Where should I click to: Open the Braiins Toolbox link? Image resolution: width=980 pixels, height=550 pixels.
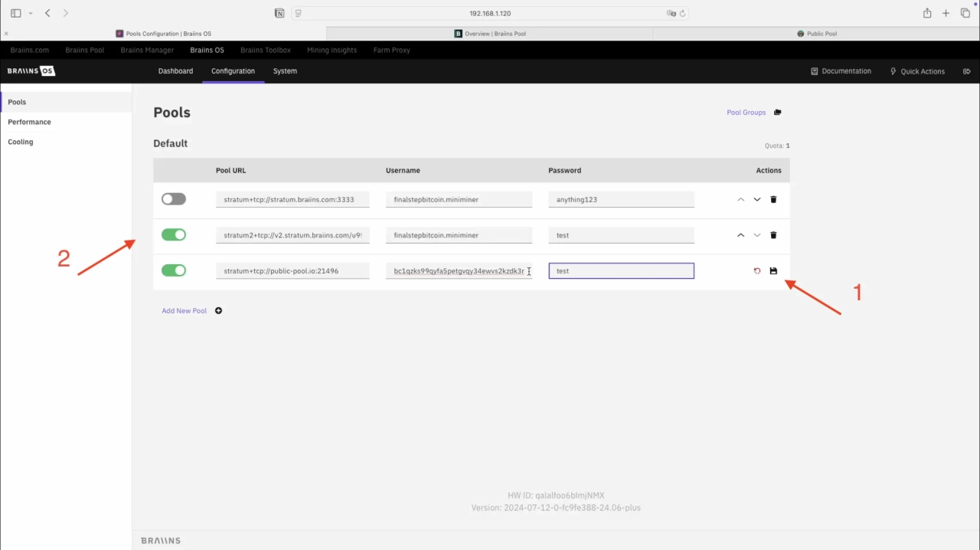pyautogui.click(x=266, y=50)
